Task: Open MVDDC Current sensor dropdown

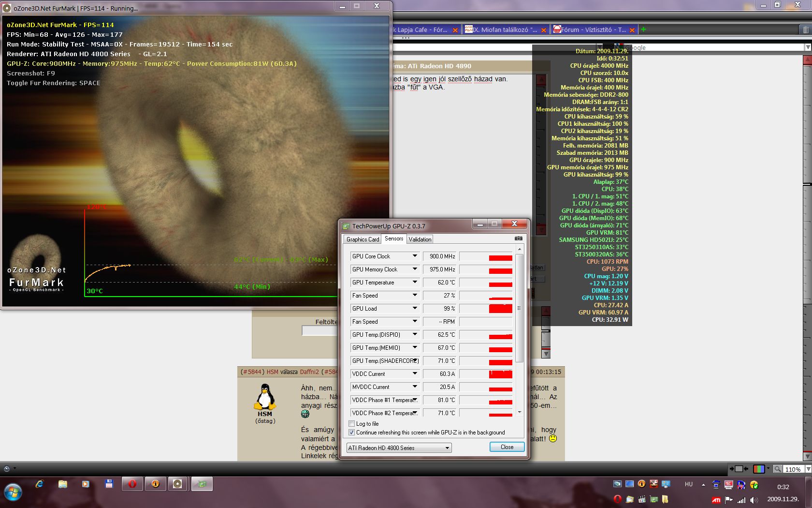Action: tap(415, 387)
